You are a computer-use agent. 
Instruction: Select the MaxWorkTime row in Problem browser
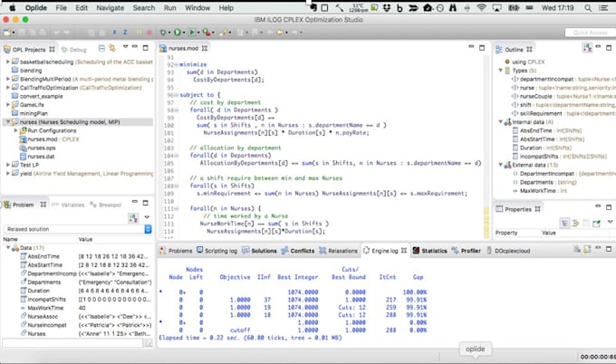pos(77,308)
